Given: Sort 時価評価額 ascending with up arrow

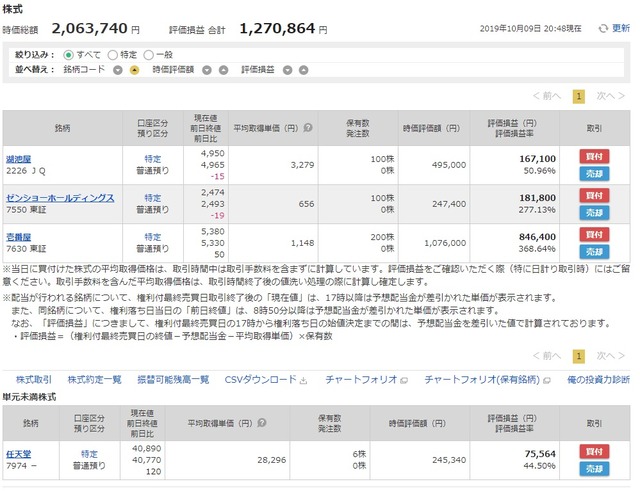Looking at the screenshot, I should tap(223, 70).
